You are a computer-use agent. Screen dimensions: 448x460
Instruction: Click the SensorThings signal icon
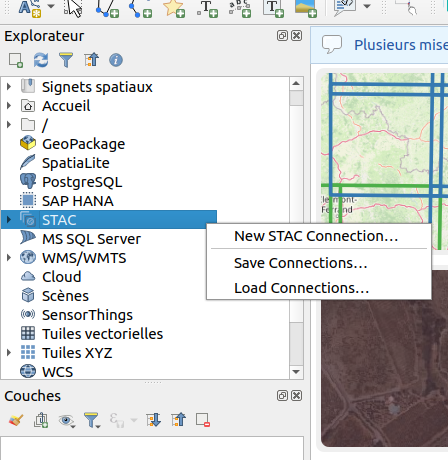tap(28, 314)
